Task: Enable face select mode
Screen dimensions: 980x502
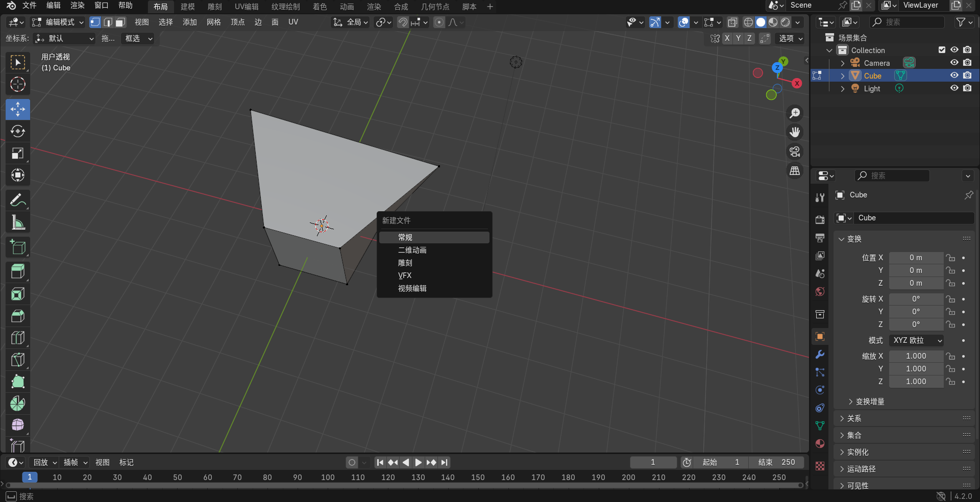Action: click(x=120, y=22)
